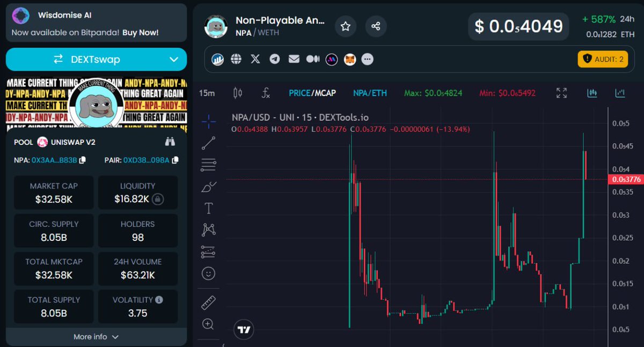Click the HOLDERS 98 card
644x347 pixels.
pos(138,231)
